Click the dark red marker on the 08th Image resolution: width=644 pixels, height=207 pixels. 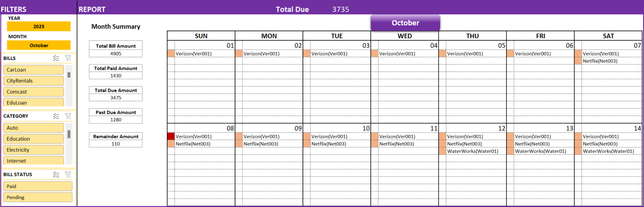tap(171, 136)
